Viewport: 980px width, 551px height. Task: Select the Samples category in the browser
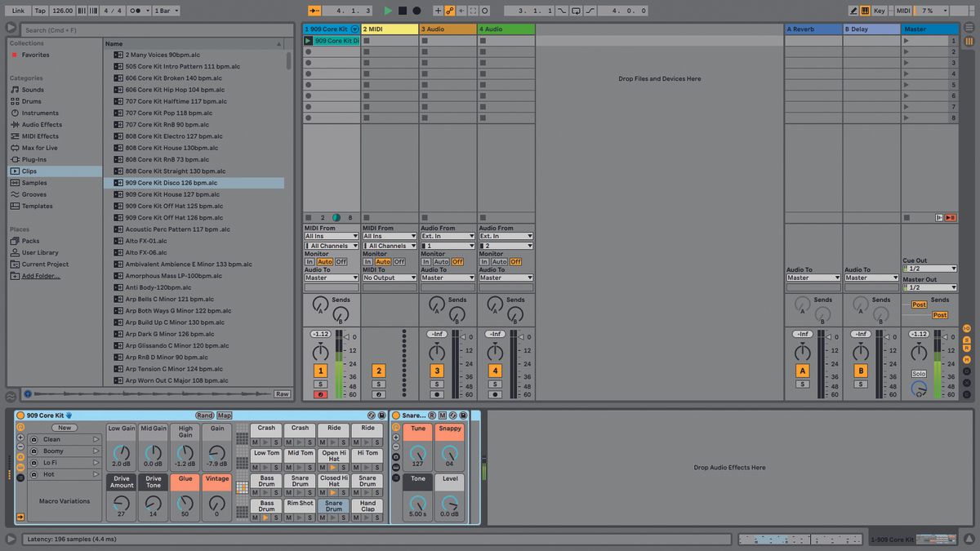pos(36,182)
